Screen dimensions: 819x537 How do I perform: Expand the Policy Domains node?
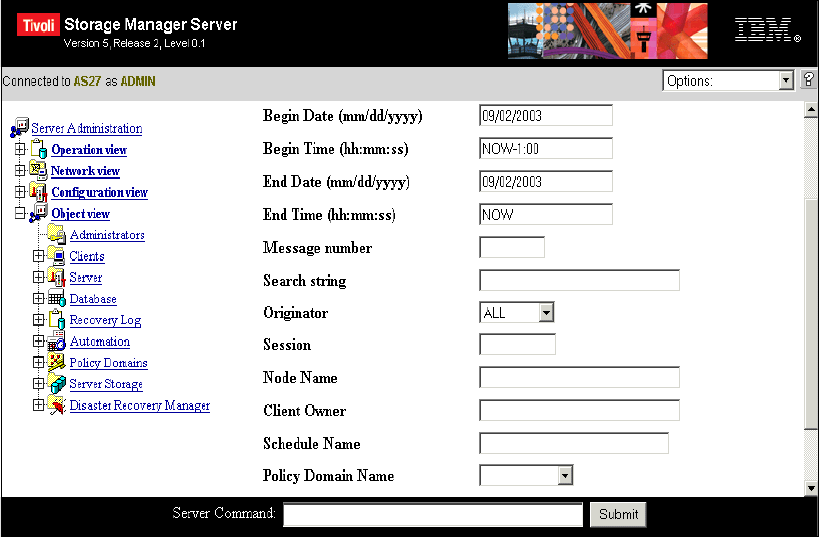coord(38,362)
